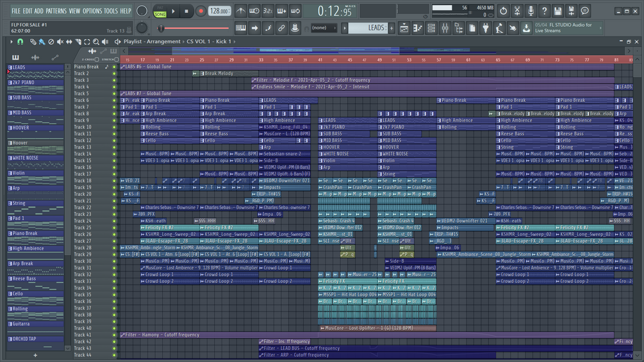Mute Track 22 via its green LED
This screenshot has height=362, width=644.
[x=114, y=208]
